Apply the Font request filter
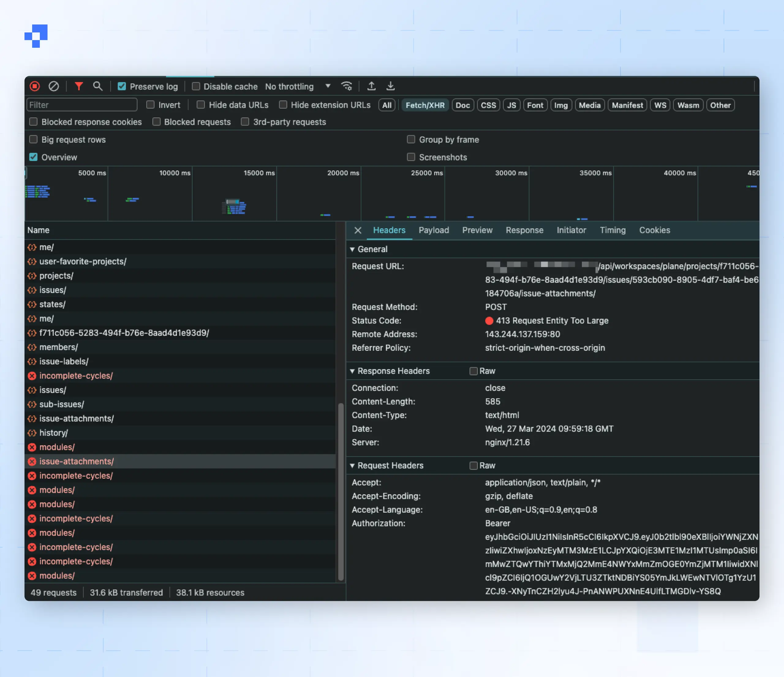Screen dimensions: 784x677 [x=535, y=105]
